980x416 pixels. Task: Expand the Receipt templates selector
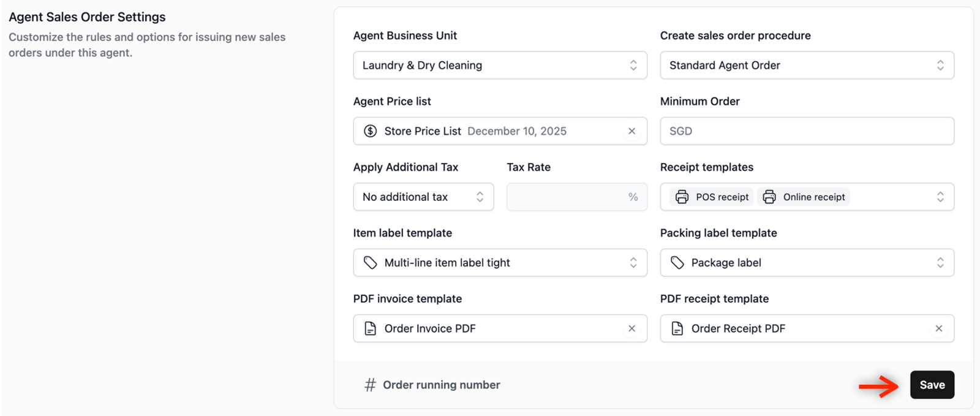(x=940, y=197)
